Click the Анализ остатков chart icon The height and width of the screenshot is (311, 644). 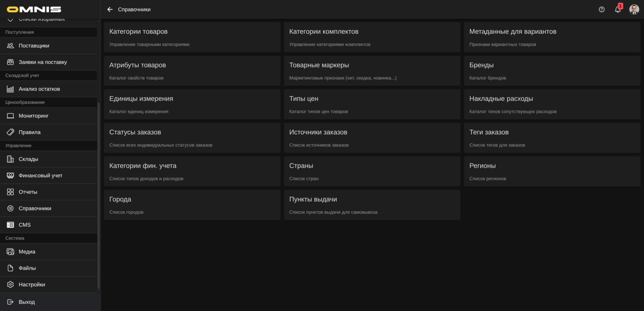tap(10, 89)
